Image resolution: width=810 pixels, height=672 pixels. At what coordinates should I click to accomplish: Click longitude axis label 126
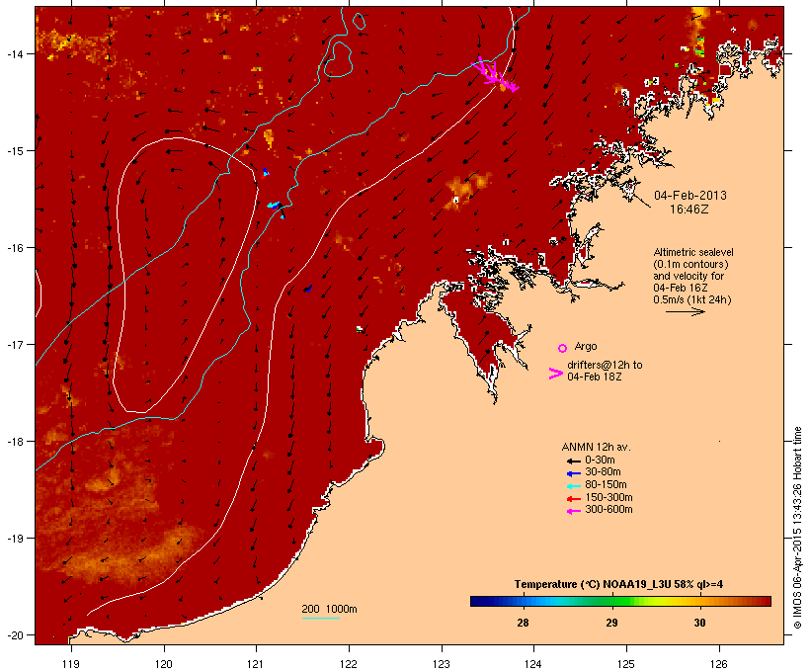pyautogui.click(x=718, y=664)
